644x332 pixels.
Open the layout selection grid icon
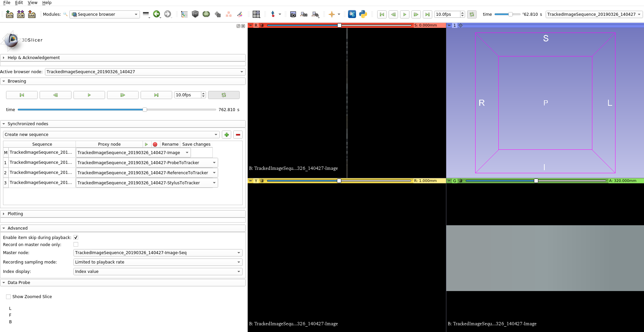point(256,14)
